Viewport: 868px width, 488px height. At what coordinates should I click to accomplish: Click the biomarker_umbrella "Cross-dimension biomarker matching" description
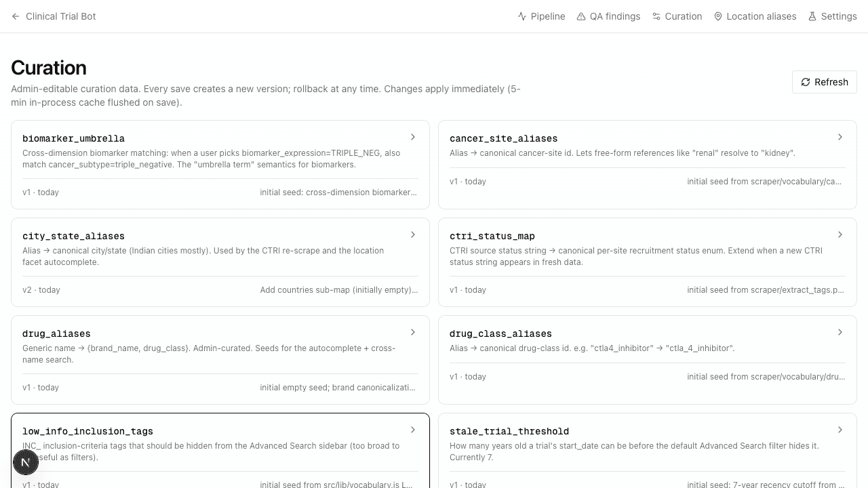[212, 159]
